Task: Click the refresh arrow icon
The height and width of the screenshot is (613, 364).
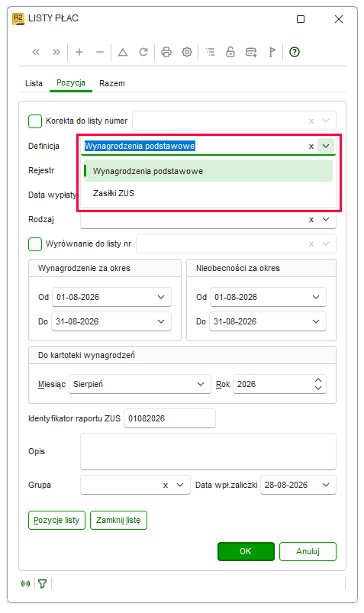Action: coord(143,52)
